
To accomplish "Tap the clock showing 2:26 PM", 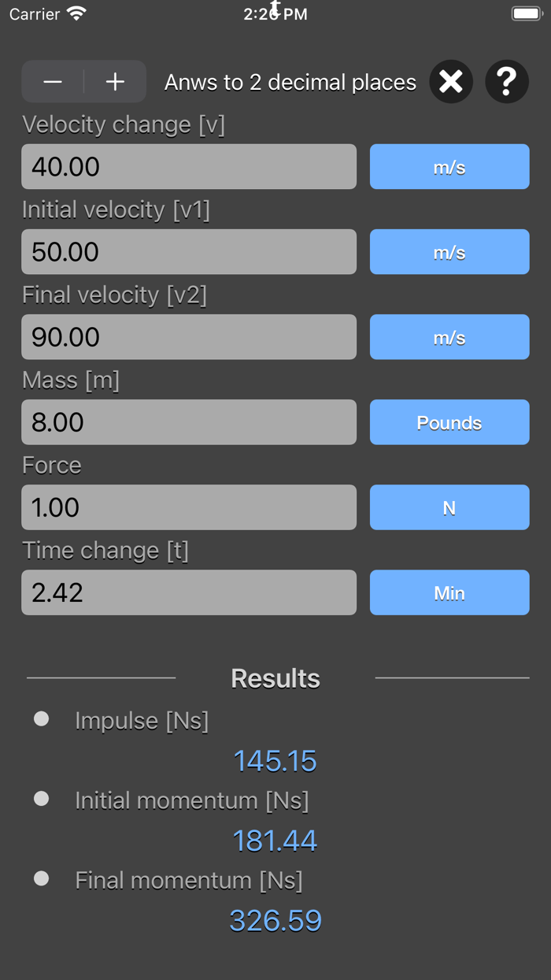I will pos(275,13).
